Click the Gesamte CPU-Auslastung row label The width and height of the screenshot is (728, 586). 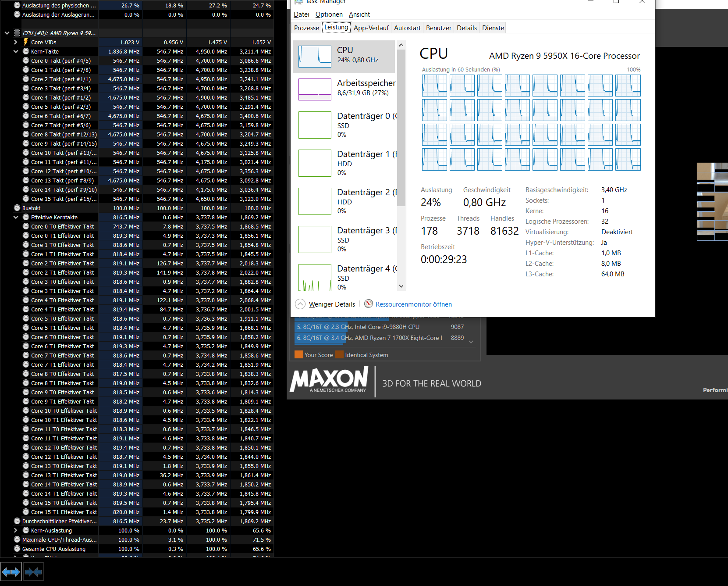coord(54,549)
